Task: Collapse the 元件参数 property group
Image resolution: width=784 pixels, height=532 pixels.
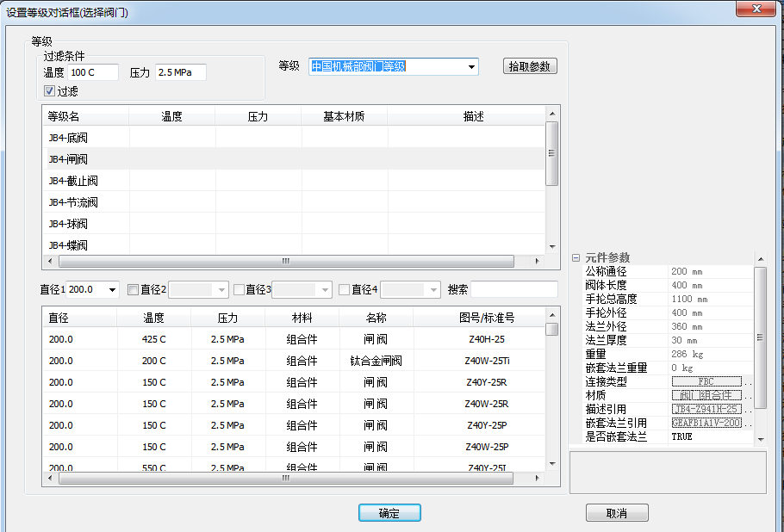Action: 576,257
